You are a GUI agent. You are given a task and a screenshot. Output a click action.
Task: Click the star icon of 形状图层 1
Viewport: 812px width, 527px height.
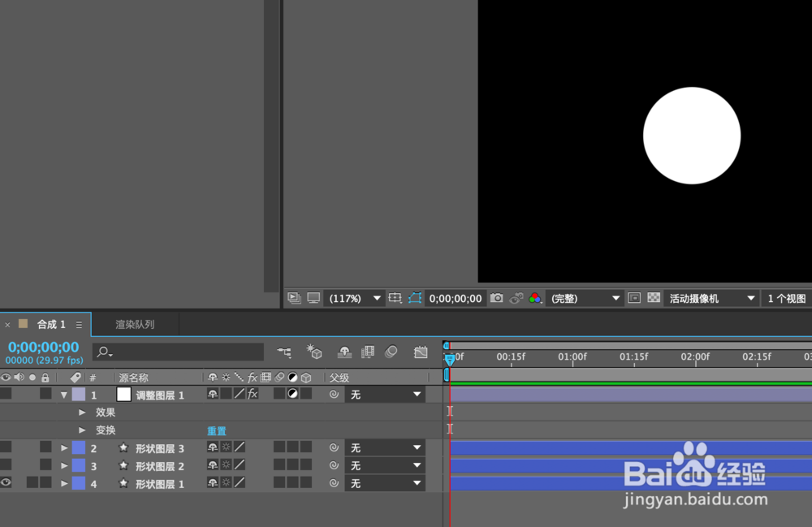pyautogui.click(x=123, y=483)
